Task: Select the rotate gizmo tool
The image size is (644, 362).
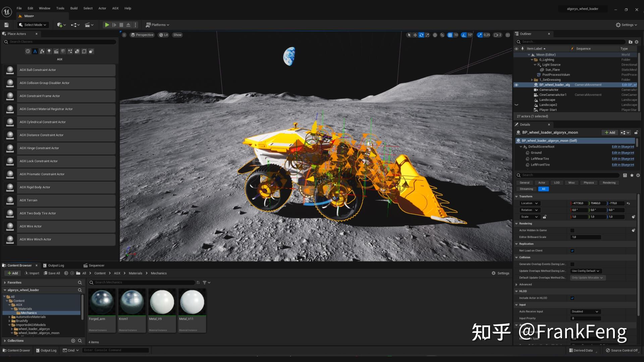Action: pyautogui.click(x=421, y=35)
